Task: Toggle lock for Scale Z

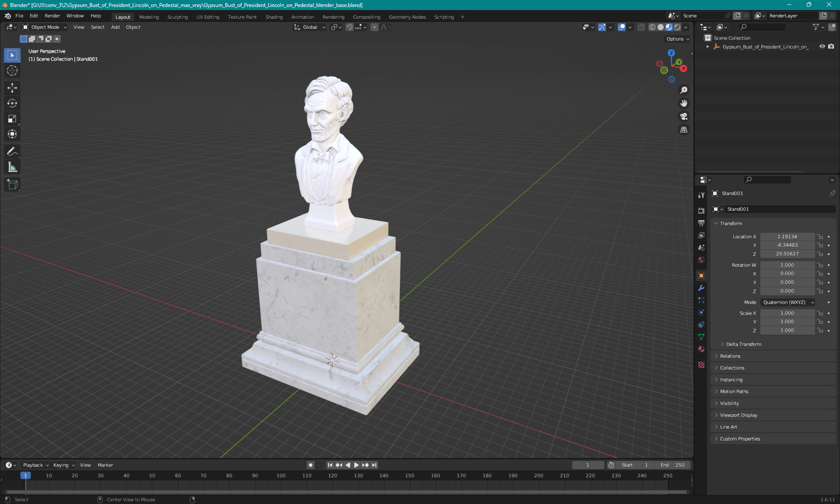Action: [820, 330]
